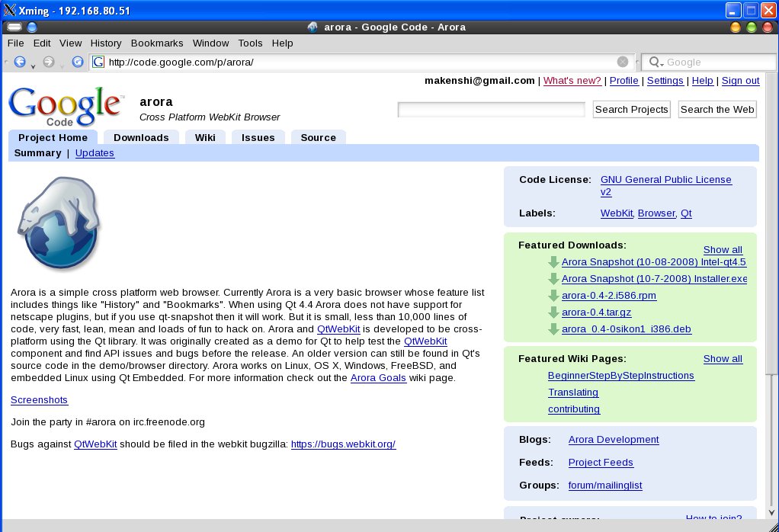Click the site favicon in the address bar
The width and height of the screenshot is (779, 532).
(x=98, y=62)
